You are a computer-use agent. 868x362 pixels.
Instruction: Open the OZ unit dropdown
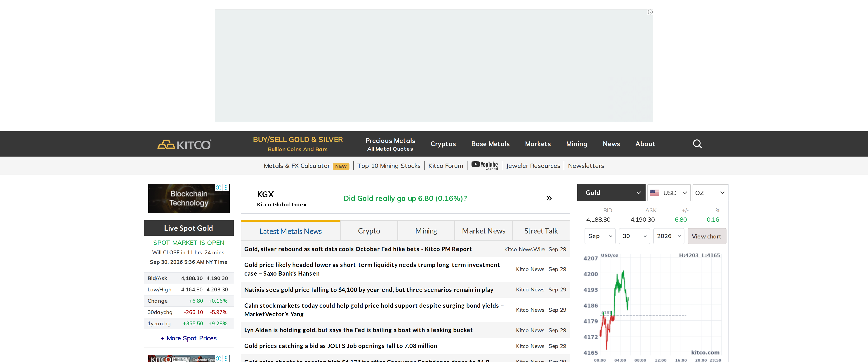click(x=710, y=193)
